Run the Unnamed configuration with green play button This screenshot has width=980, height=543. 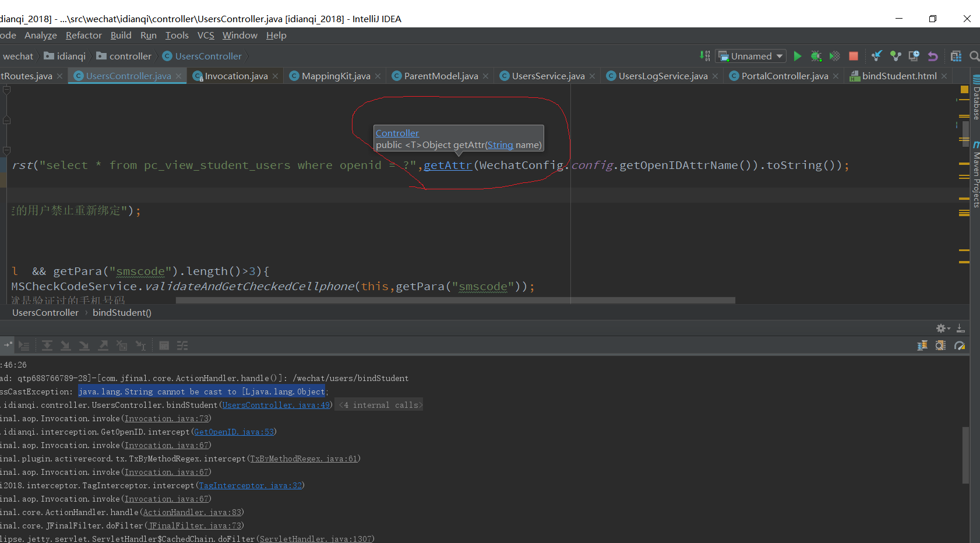pyautogui.click(x=798, y=56)
